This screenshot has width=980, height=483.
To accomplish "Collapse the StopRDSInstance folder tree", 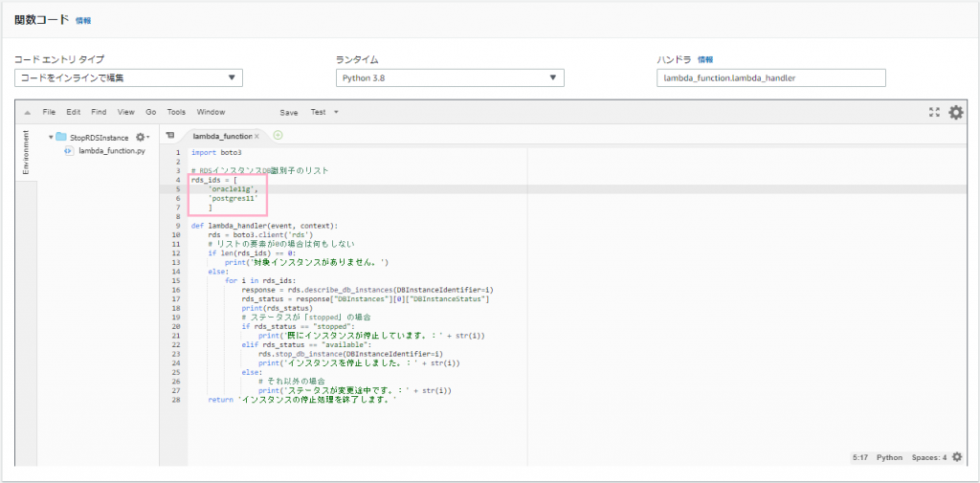I will 51,137.
